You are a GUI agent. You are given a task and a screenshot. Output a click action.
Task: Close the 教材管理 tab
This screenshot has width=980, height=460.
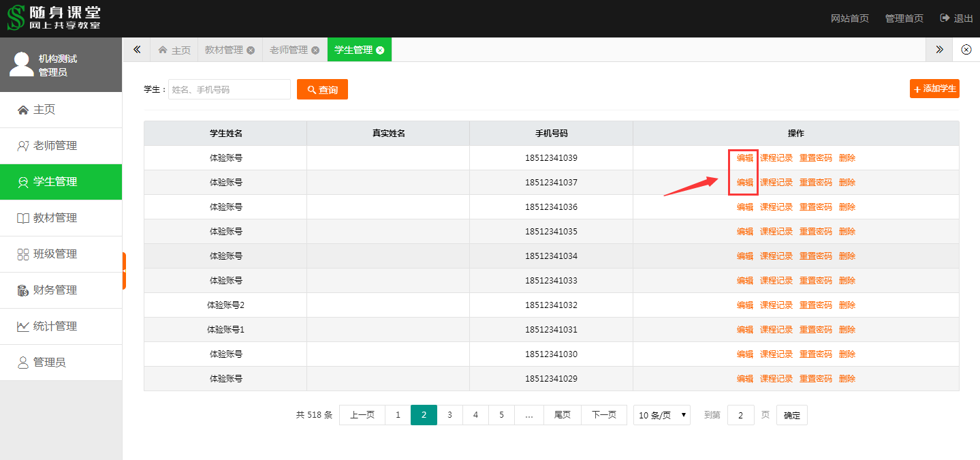(251, 50)
